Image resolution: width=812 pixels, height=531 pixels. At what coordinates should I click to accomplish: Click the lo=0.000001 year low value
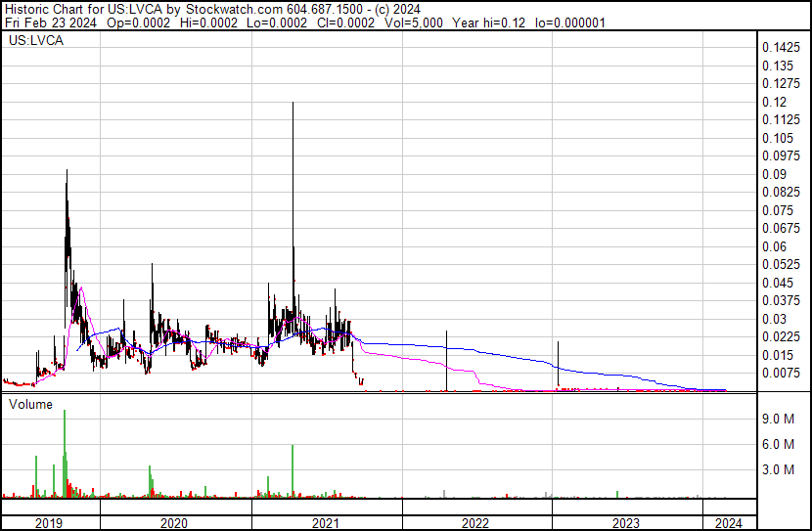(x=569, y=22)
